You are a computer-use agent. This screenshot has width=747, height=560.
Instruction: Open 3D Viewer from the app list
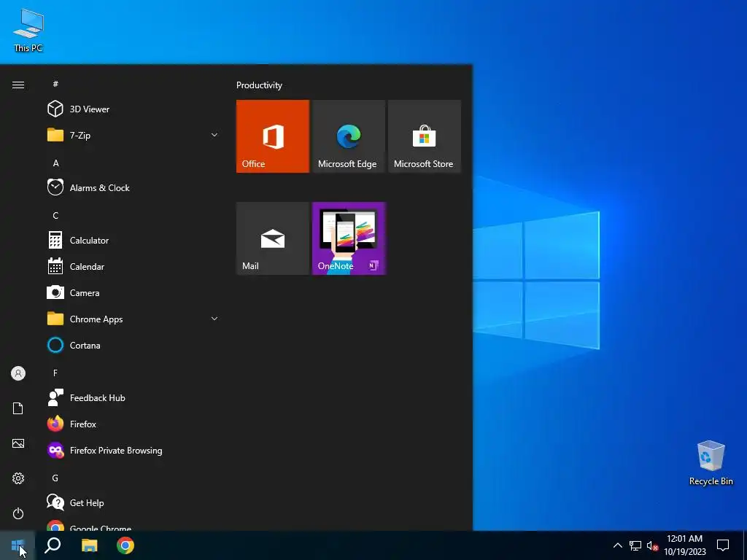pyautogui.click(x=133, y=109)
